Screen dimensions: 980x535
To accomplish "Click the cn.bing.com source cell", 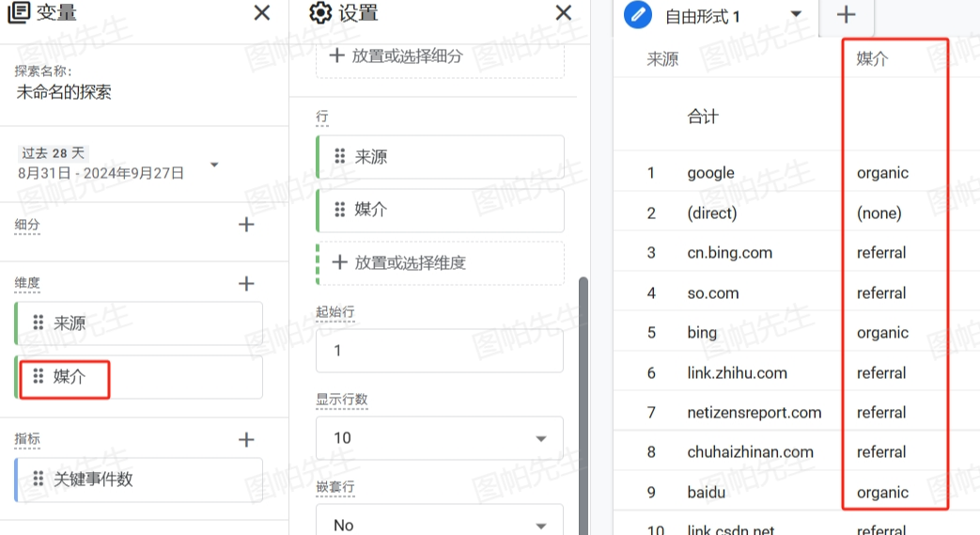I will tap(729, 253).
